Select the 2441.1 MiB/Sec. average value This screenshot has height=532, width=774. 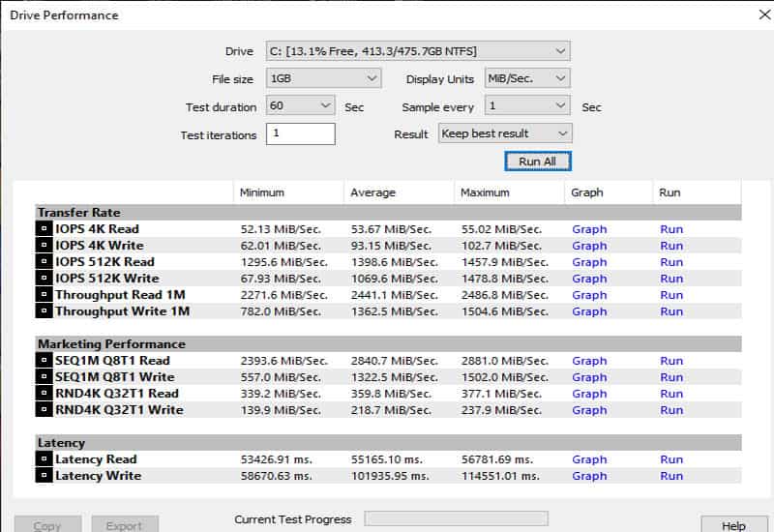[x=395, y=295]
